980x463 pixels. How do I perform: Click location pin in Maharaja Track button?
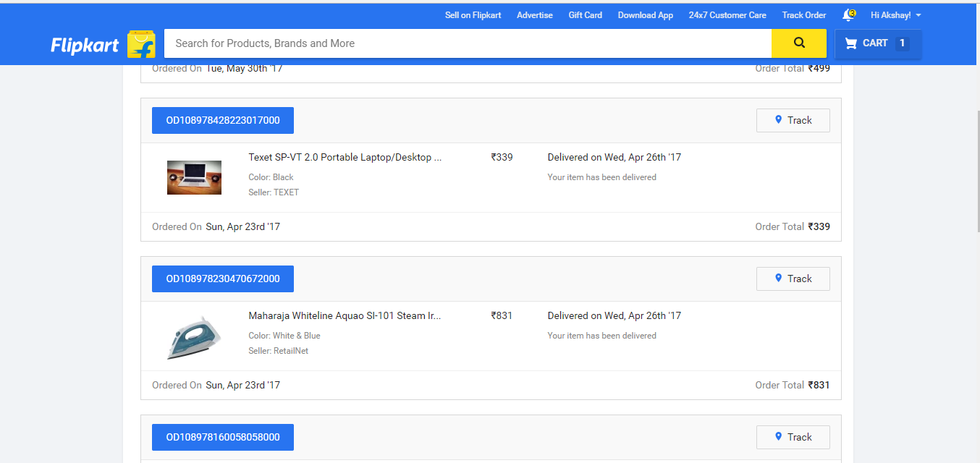coord(778,278)
